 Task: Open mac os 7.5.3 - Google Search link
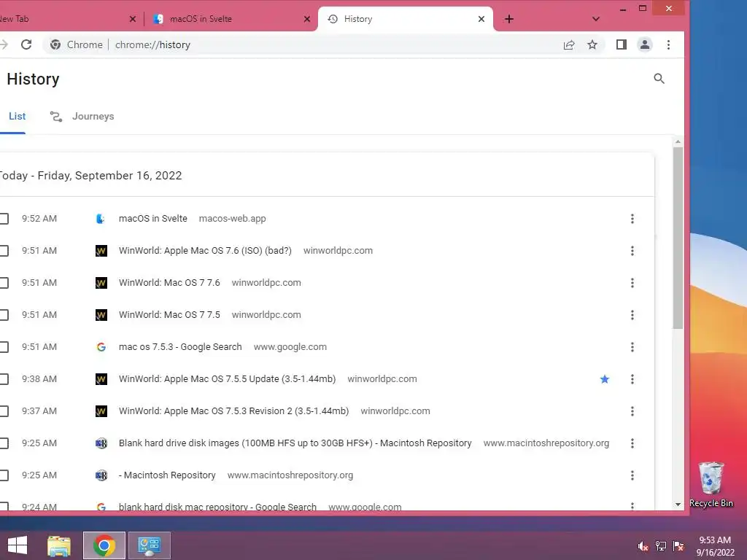pyautogui.click(x=180, y=346)
